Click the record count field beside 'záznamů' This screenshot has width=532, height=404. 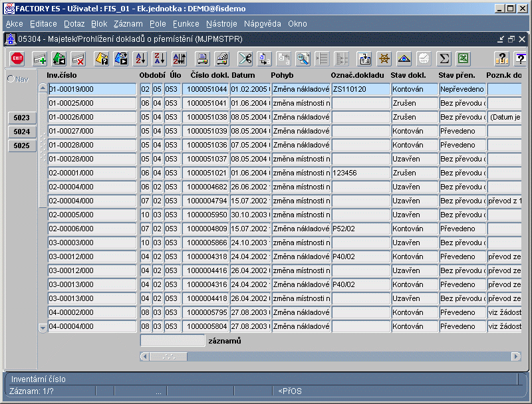click(x=173, y=341)
